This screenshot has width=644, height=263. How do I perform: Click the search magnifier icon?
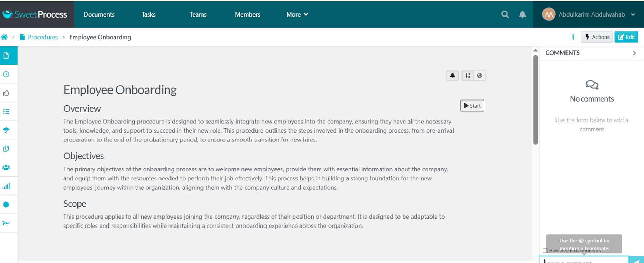click(505, 14)
